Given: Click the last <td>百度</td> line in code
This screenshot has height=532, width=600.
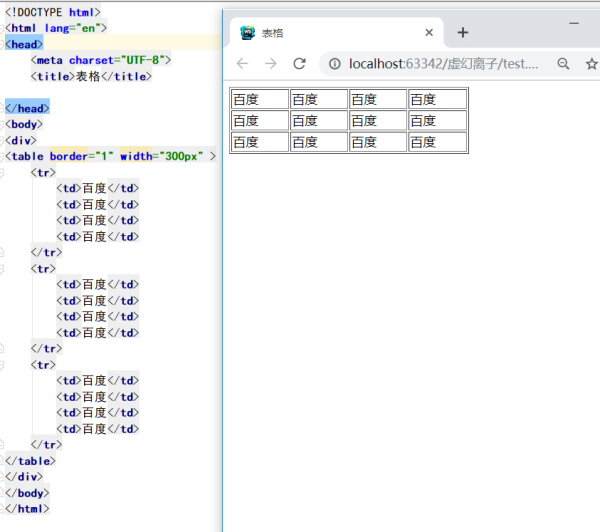Looking at the screenshot, I should coord(98,429).
